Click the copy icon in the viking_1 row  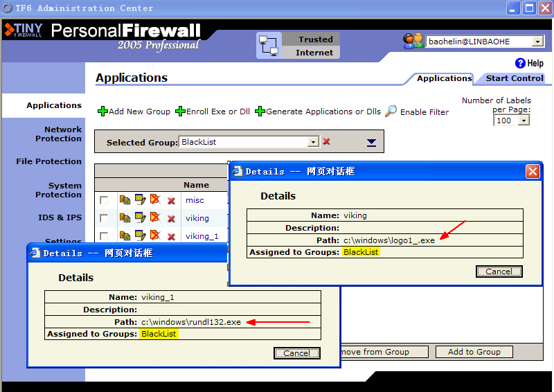[125, 235]
